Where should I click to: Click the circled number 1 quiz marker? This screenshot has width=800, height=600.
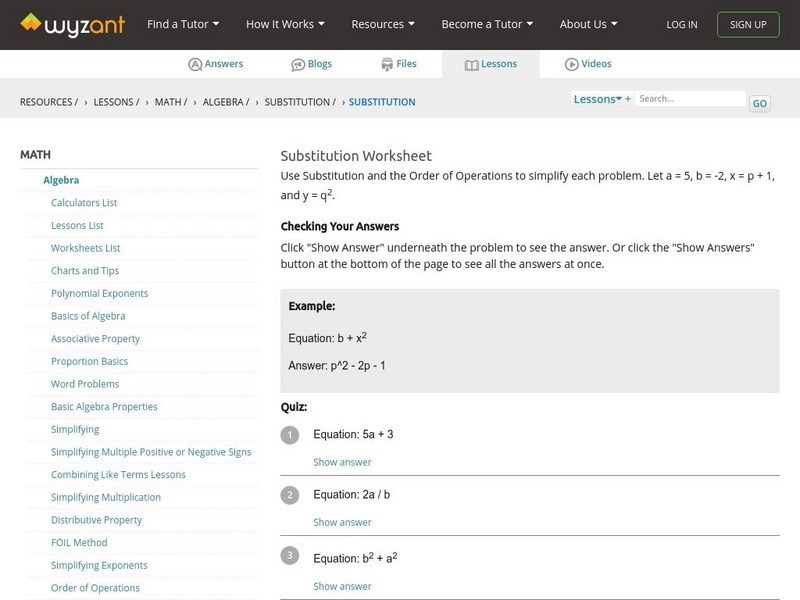[290, 434]
